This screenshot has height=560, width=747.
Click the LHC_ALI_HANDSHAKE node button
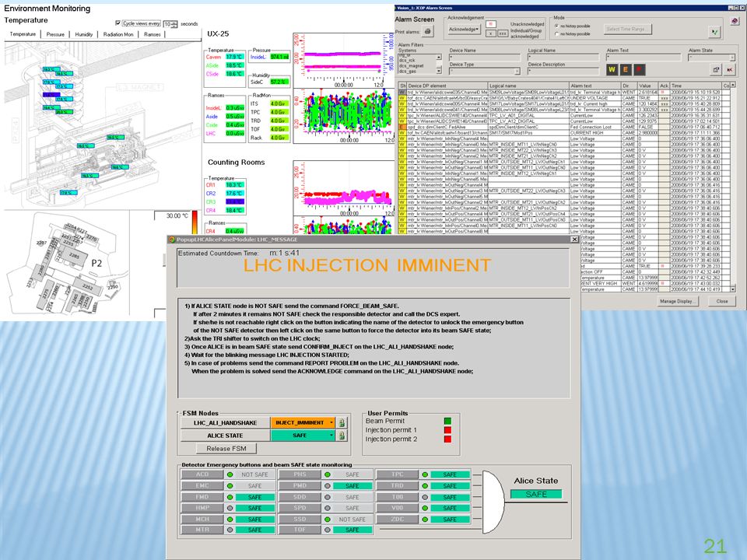(x=226, y=423)
